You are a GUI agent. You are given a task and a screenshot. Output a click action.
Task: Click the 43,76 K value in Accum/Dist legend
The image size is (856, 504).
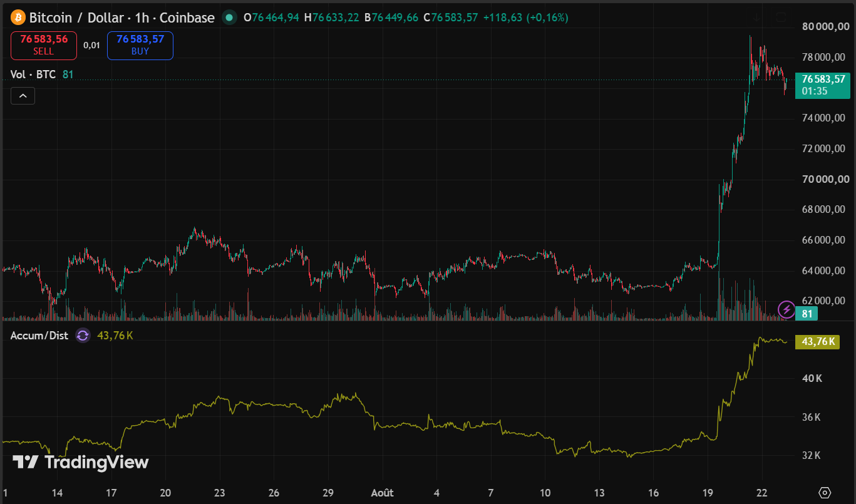point(115,336)
